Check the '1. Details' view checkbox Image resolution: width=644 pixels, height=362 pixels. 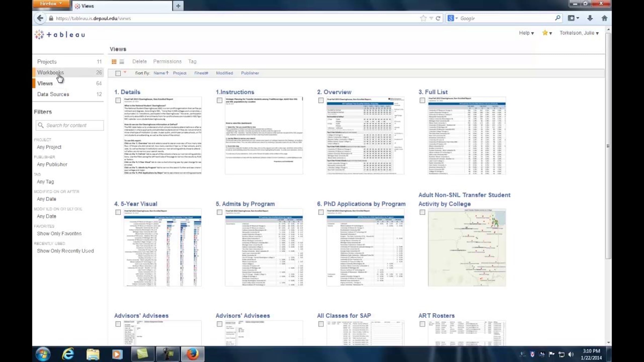click(x=118, y=100)
